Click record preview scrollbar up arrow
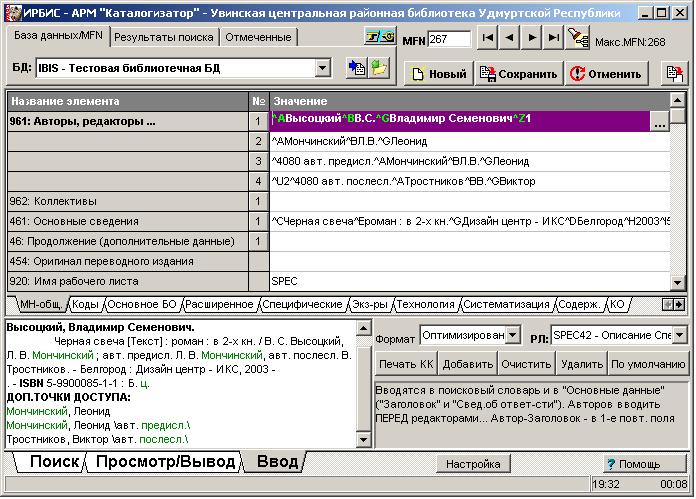 pos(363,329)
